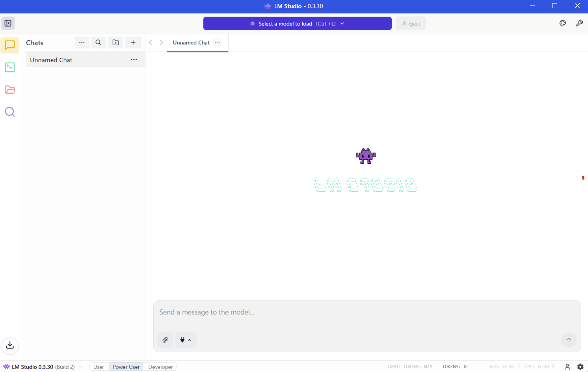Screen dimensions: 588x372
Task: Click the RAM: 0 GB status readout
Action: [x=502, y=366]
